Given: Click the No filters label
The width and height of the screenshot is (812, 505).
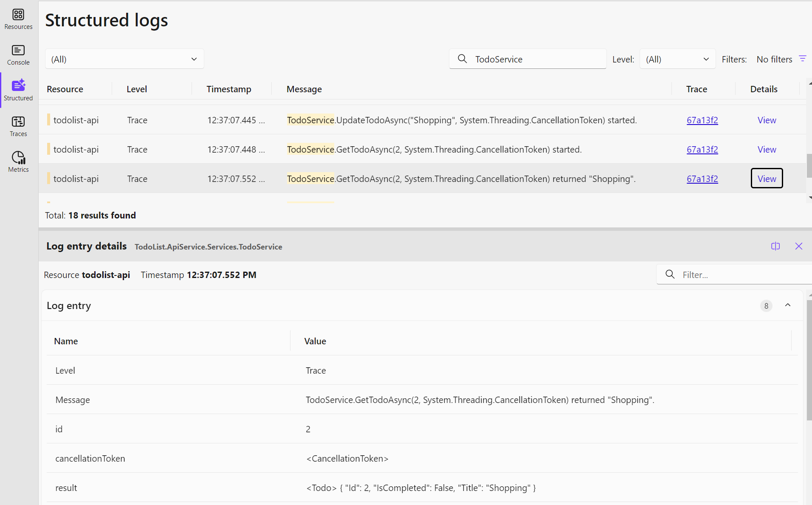Looking at the screenshot, I should coord(774,60).
